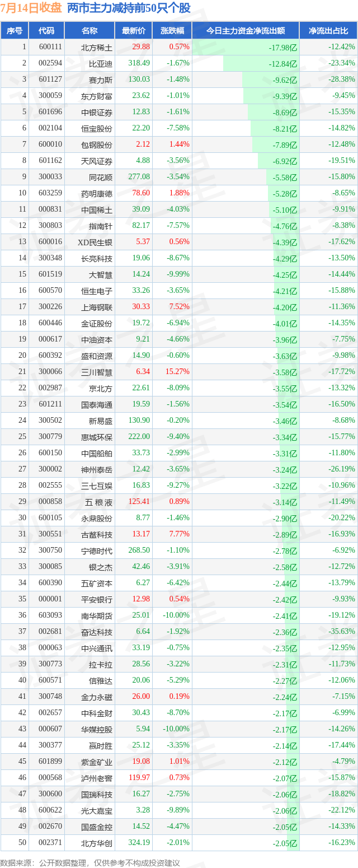358x868 pixels.
Task: Click the 7月14日收盘 title text
Action: pos(31,8)
